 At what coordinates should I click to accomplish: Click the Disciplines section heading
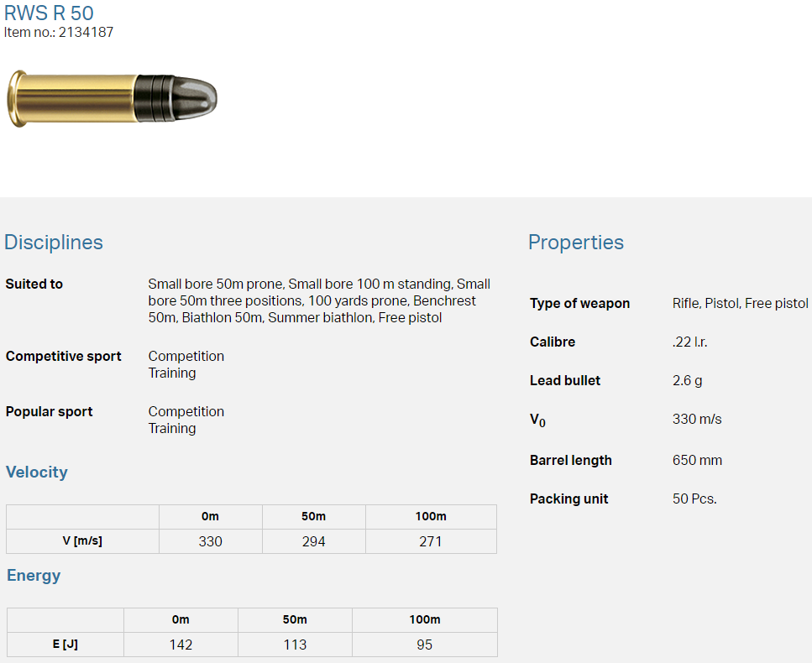click(x=54, y=243)
